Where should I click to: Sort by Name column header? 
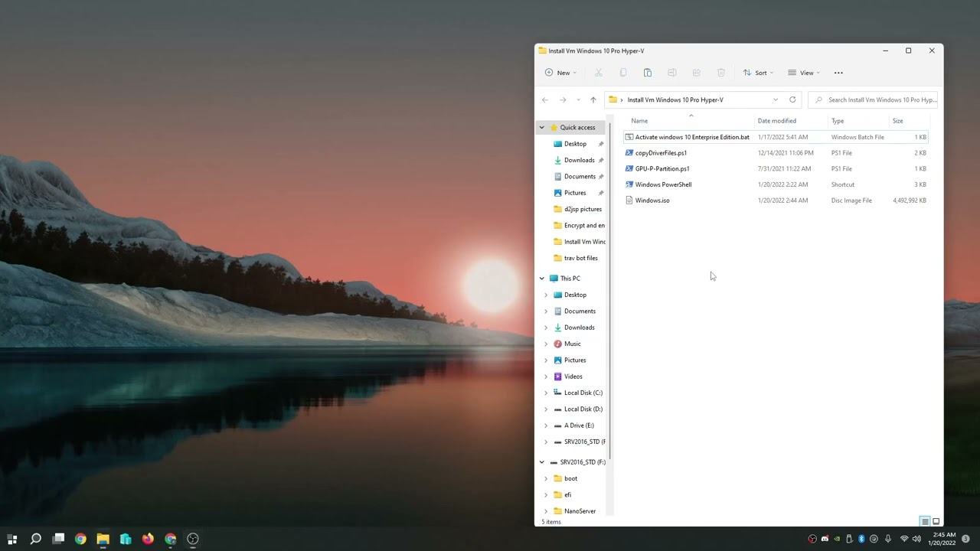pos(639,121)
